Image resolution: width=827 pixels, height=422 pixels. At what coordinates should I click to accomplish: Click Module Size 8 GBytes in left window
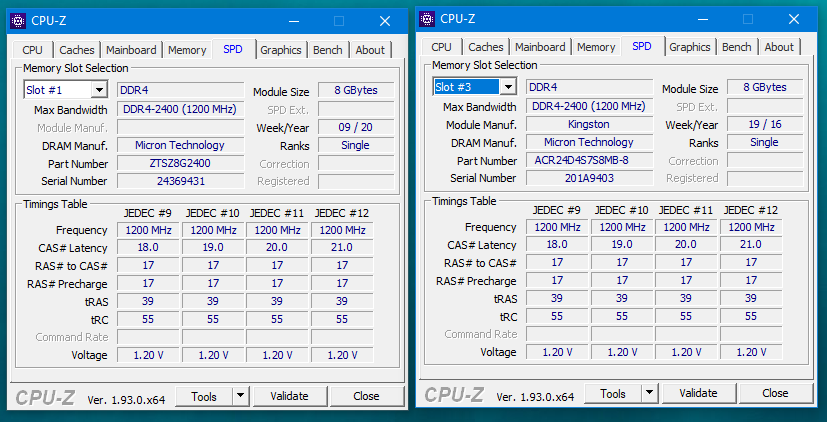coord(356,90)
